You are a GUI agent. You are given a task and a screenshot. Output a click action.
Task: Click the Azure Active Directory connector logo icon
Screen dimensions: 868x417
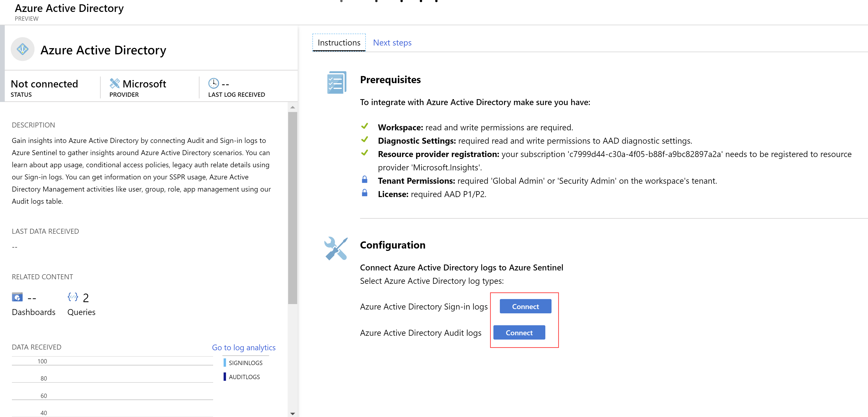pyautogui.click(x=23, y=49)
